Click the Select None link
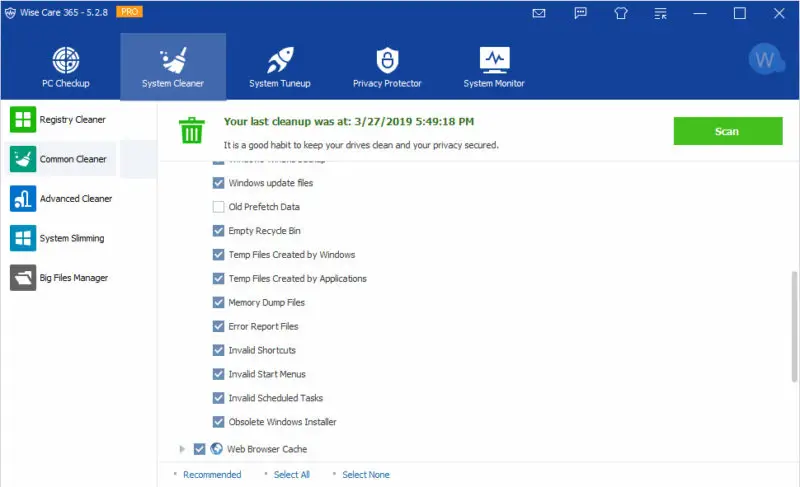The width and height of the screenshot is (800, 487). (x=366, y=475)
